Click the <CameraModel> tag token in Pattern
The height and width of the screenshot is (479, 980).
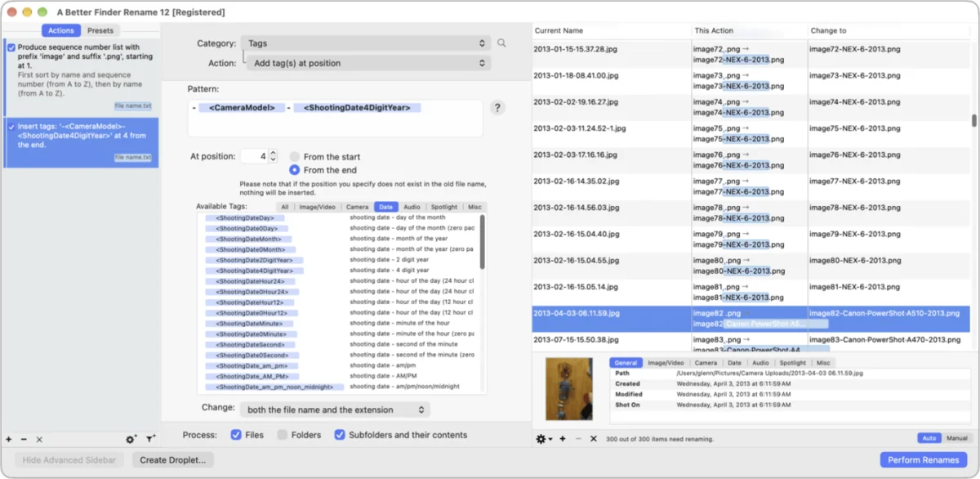click(242, 108)
